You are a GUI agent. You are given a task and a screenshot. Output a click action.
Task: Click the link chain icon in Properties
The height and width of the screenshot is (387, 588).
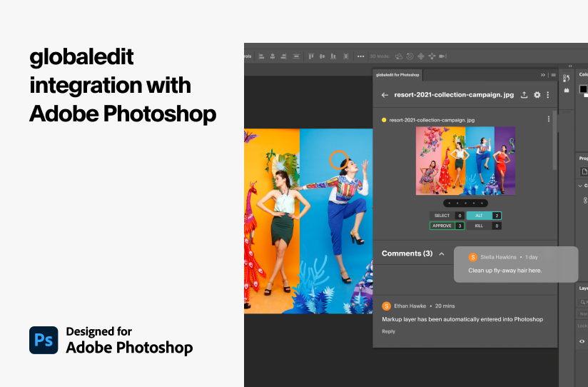click(585, 201)
